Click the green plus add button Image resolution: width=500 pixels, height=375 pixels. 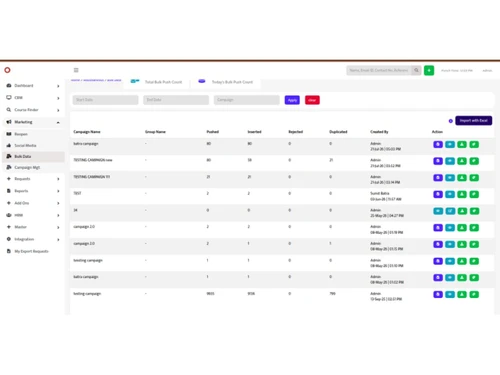point(429,70)
